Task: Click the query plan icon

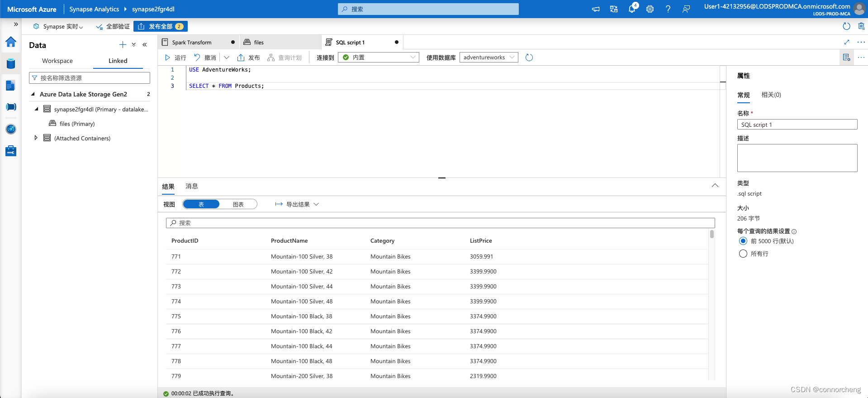Action: [285, 58]
